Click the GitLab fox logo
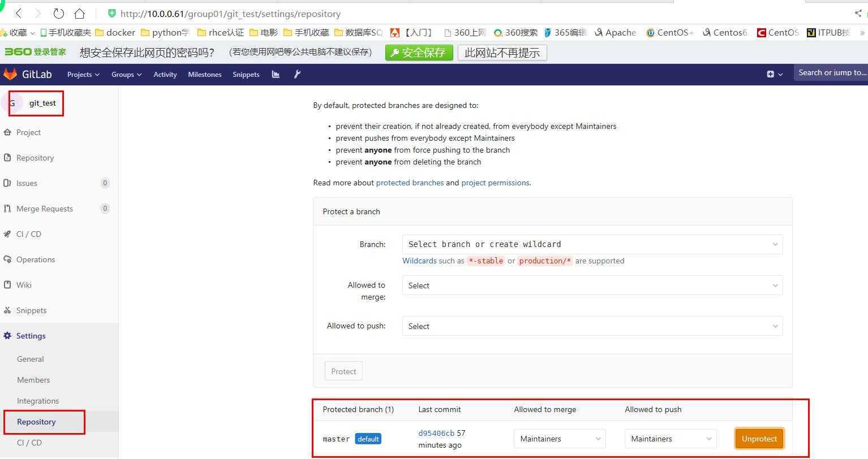The image size is (868, 459). click(10, 74)
